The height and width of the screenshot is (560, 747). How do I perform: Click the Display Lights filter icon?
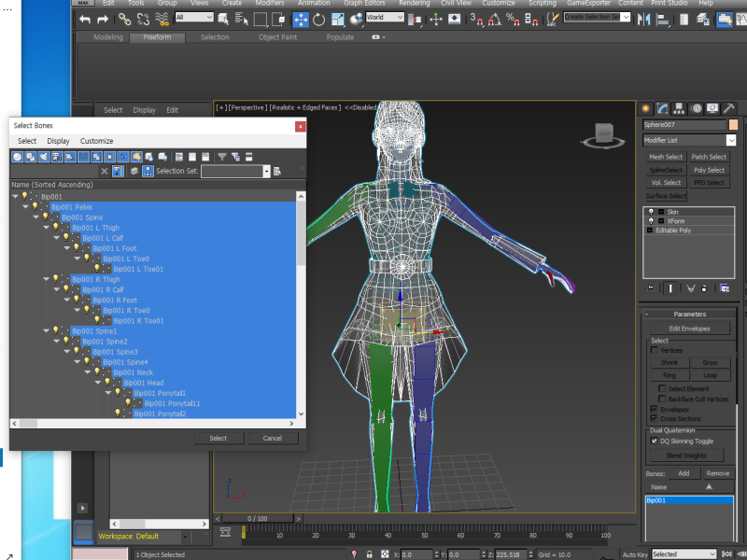click(x=44, y=157)
